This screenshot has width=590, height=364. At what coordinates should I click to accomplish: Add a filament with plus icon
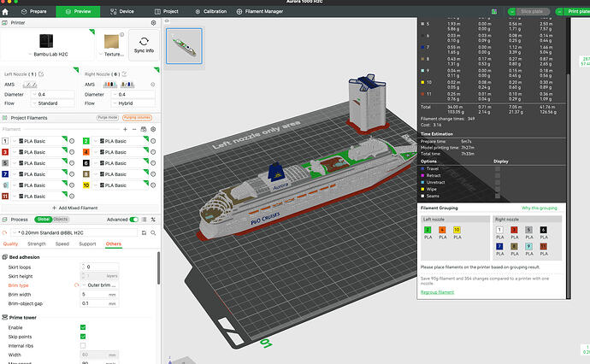126,129
